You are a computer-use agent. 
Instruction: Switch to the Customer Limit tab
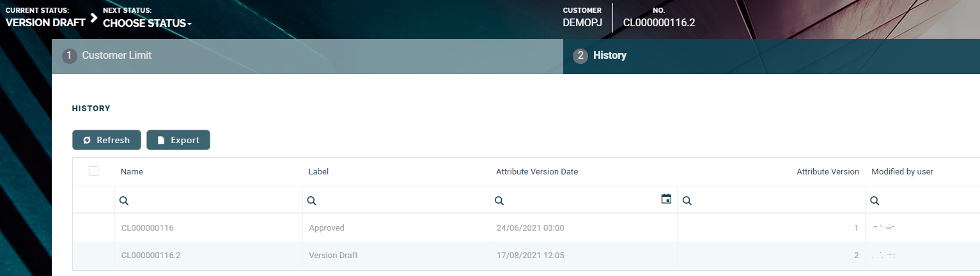coord(116,56)
